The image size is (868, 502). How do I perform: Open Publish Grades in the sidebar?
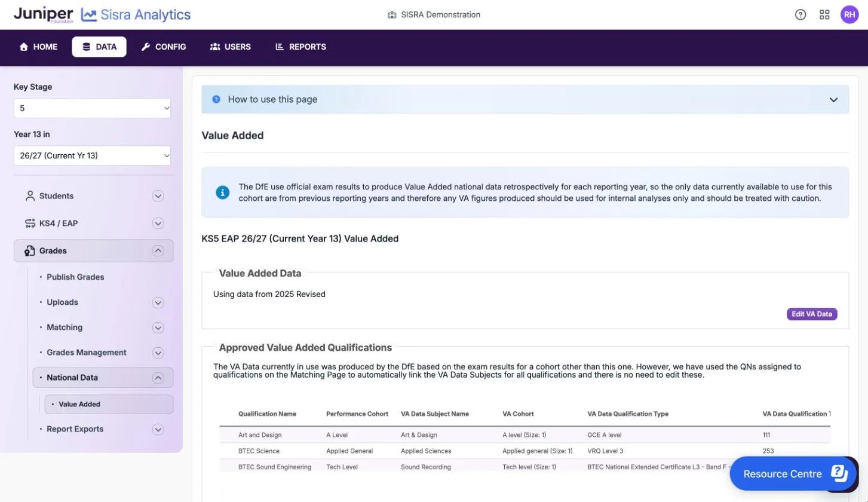[75, 277]
